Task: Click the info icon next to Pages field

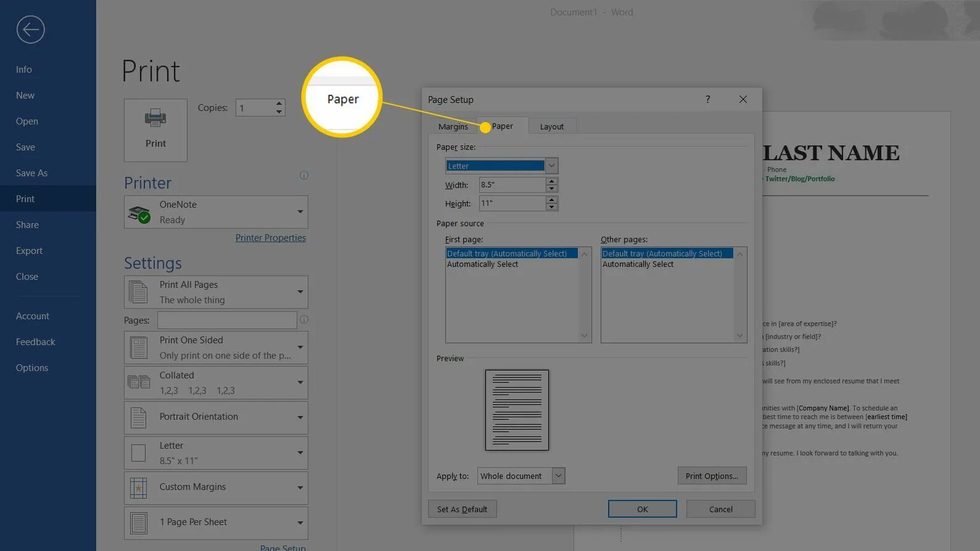Action: (x=304, y=320)
